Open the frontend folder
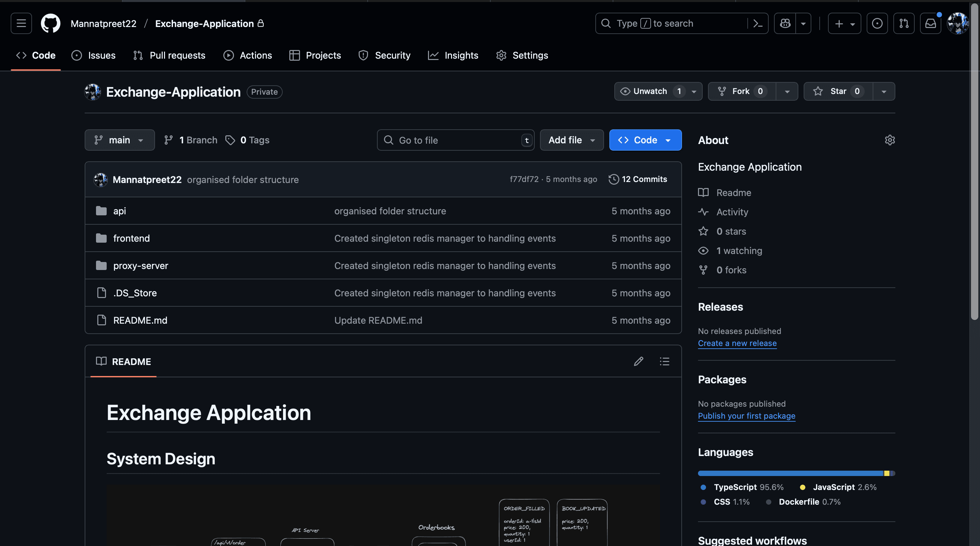The height and width of the screenshot is (546, 980). pyautogui.click(x=132, y=238)
